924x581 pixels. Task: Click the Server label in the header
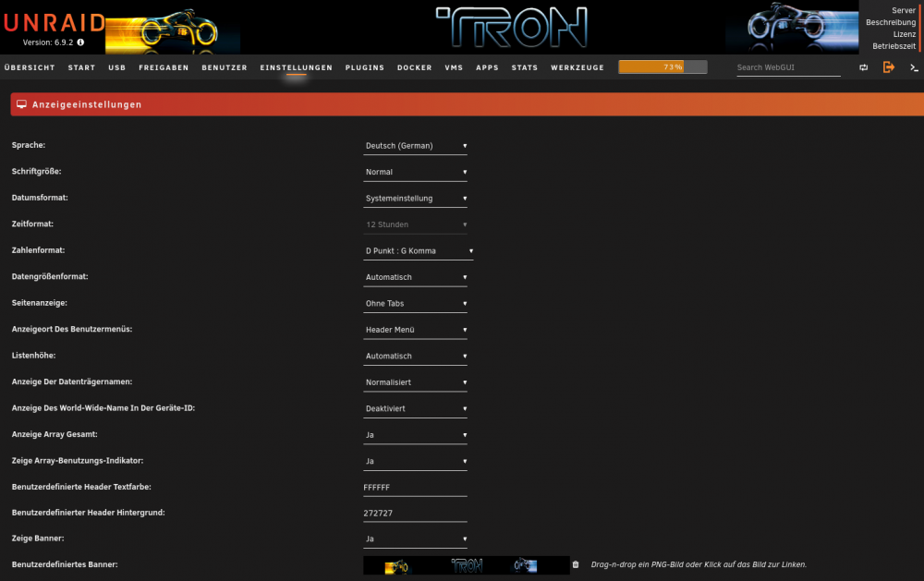click(x=904, y=10)
